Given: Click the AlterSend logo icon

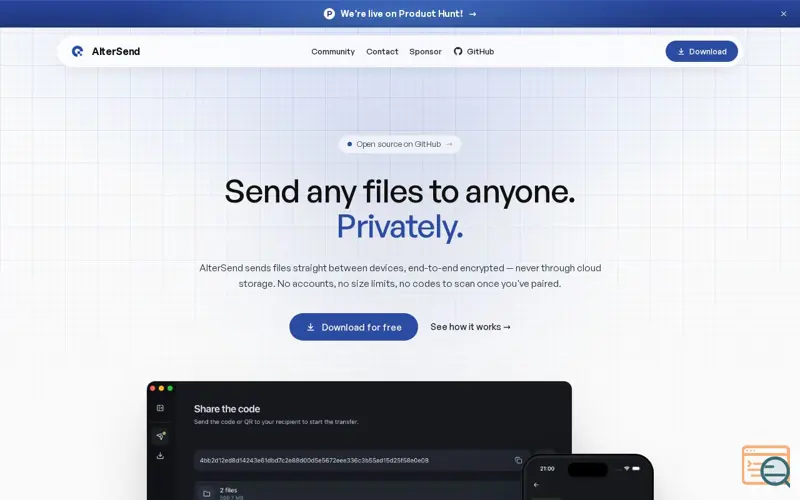Looking at the screenshot, I should 77,51.
